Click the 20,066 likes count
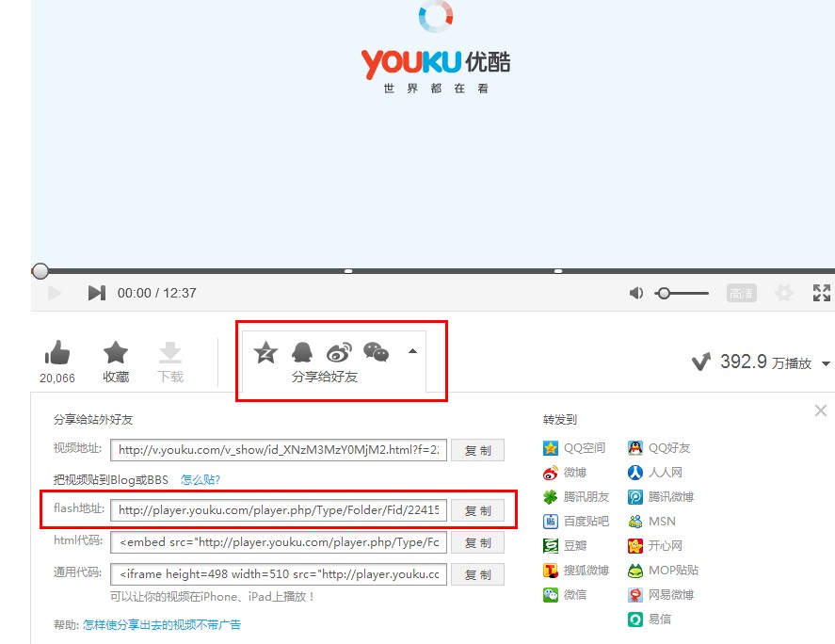Screen dimensions: 835x644 [x=57, y=378]
